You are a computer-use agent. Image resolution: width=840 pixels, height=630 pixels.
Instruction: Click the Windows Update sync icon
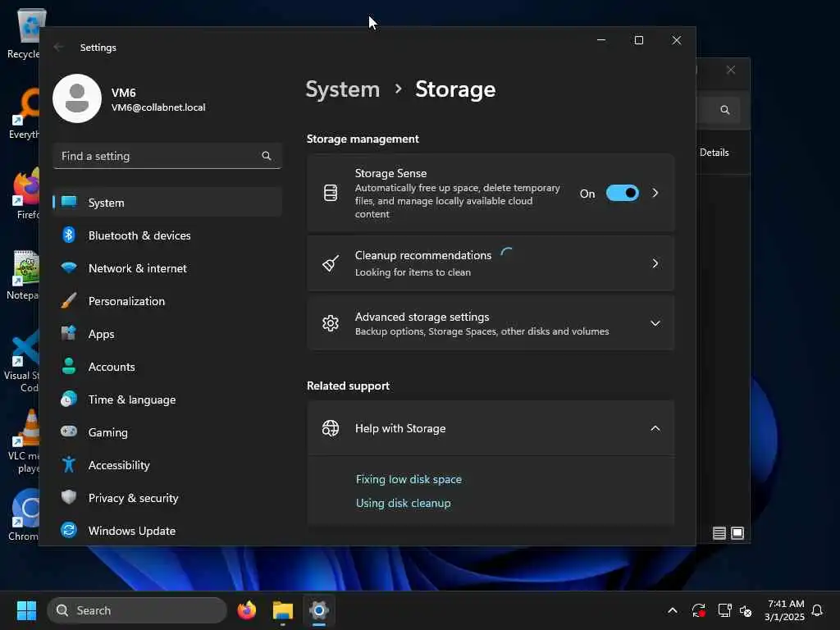click(69, 530)
